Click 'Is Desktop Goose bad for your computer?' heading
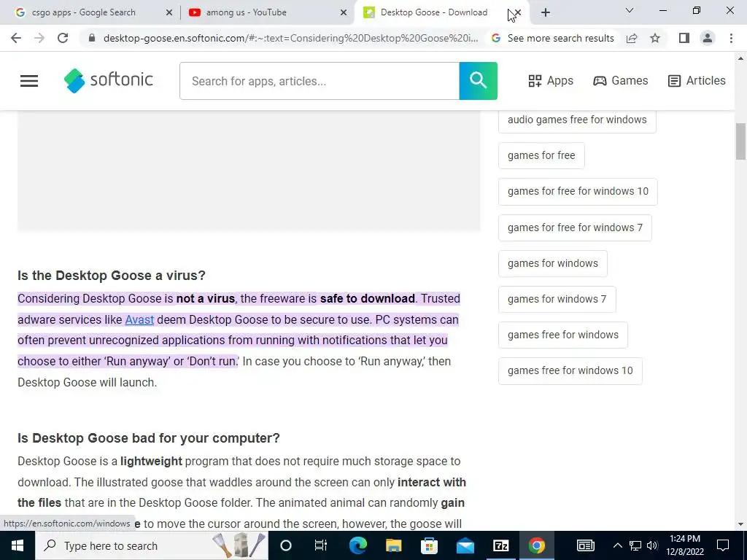747x560 pixels. click(x=149, y=438)
